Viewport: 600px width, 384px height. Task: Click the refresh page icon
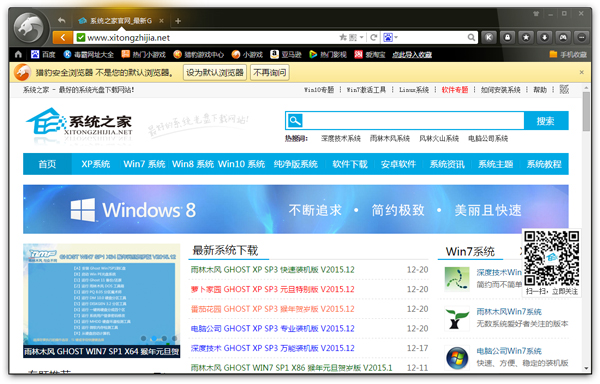pyautogui.click(x=373, y=37)
